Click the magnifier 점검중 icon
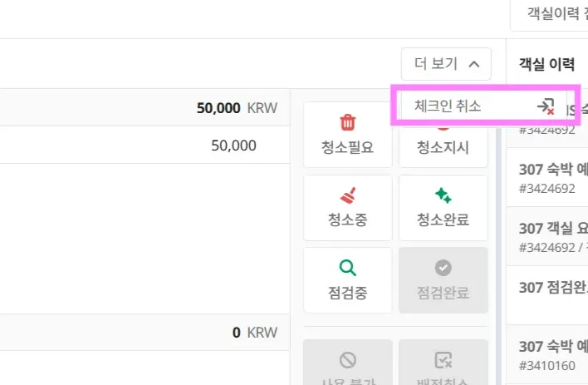Screen dimensions: 588x385 [x=348, y=268]
